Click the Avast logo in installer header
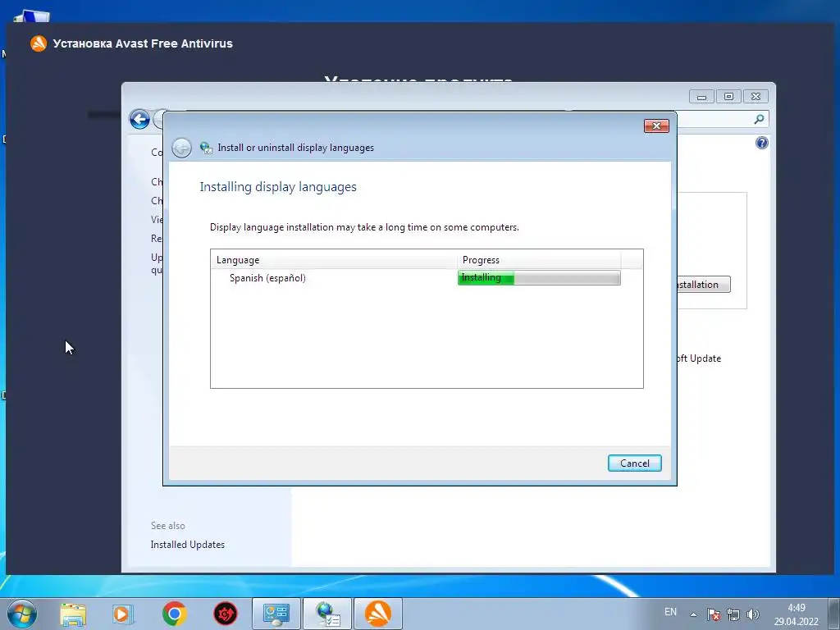This screenshot has height=630, width=840. 39,43
